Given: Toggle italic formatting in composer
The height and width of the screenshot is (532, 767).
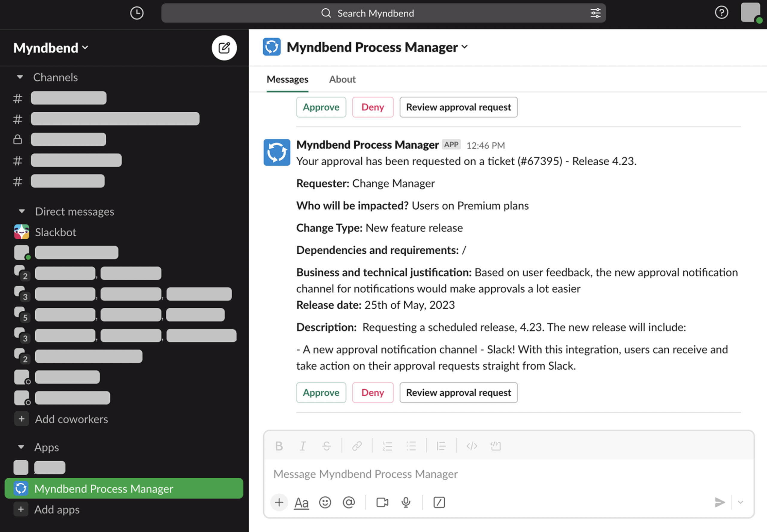Looking at the screenshot, I should point(302,446).
